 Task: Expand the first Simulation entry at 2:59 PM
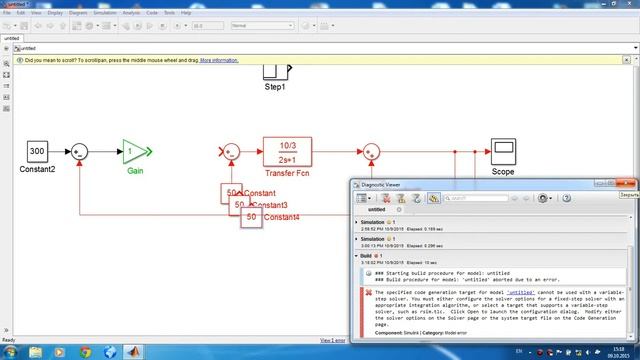point(356,222)
